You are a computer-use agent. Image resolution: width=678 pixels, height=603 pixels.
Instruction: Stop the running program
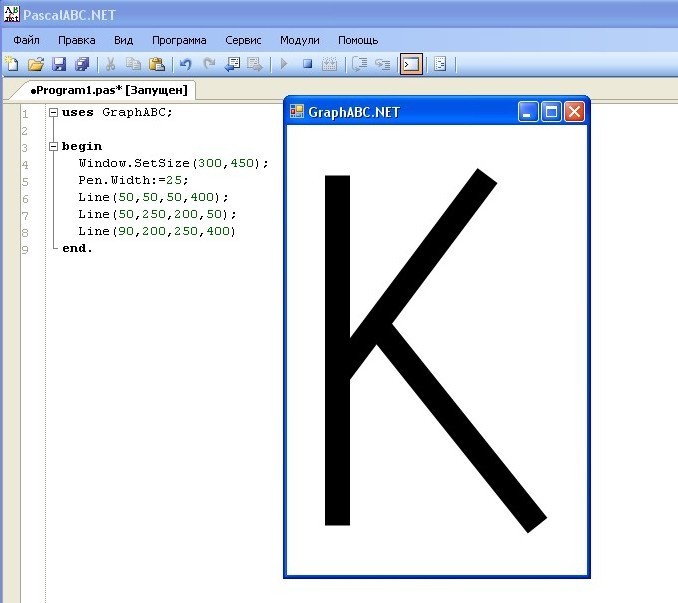coord(308,65)
